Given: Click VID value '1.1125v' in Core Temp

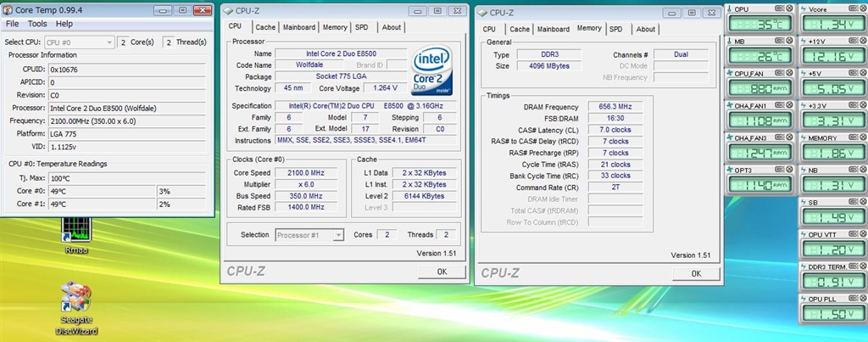Looking at the screenshot, I should click(x=127, y=146).
